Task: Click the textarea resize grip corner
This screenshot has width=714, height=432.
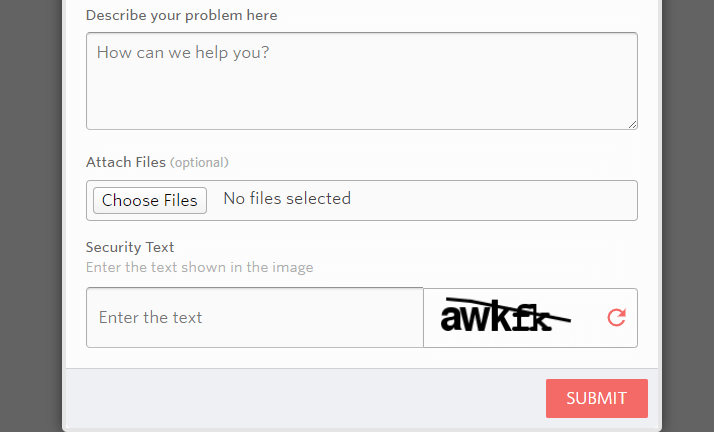Action: (632, 124)
